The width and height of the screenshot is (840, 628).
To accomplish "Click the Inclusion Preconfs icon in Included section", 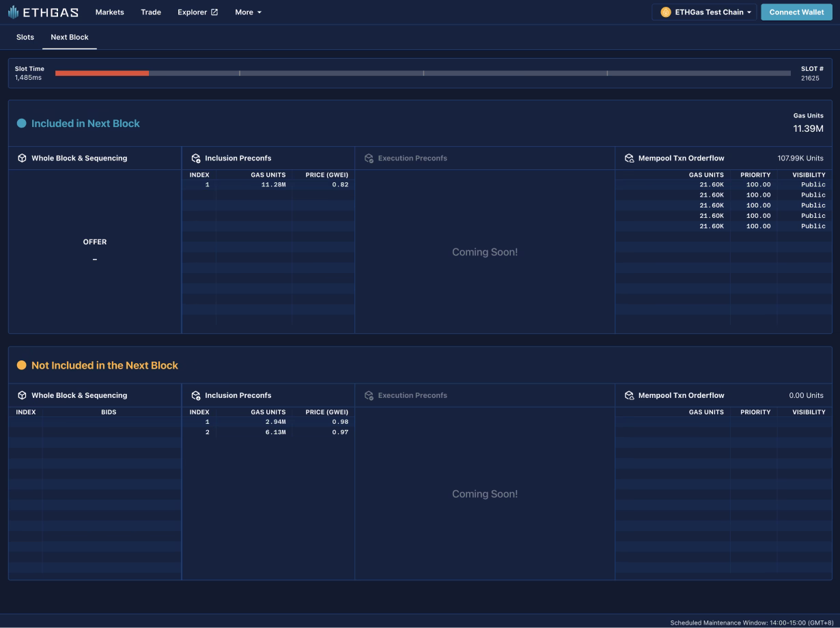I will pos(196,158).
